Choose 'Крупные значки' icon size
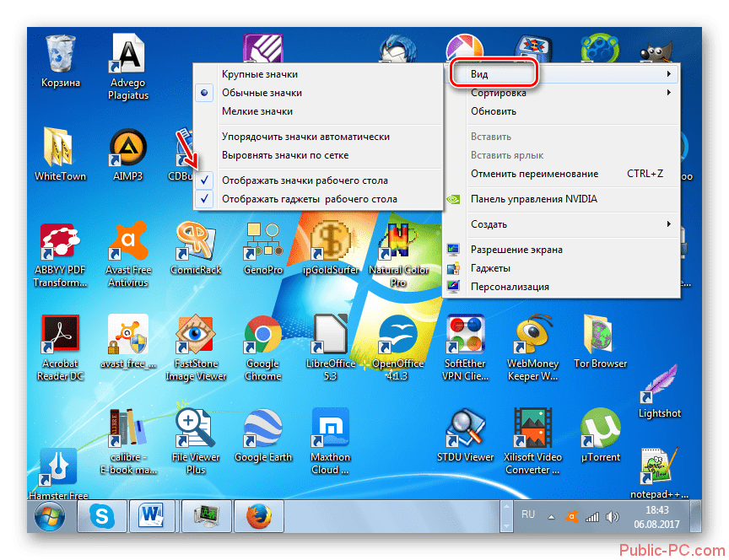Image resolution: width=729 pixels, height=560 pixels. pyautogui.click(x=317, y=74)
